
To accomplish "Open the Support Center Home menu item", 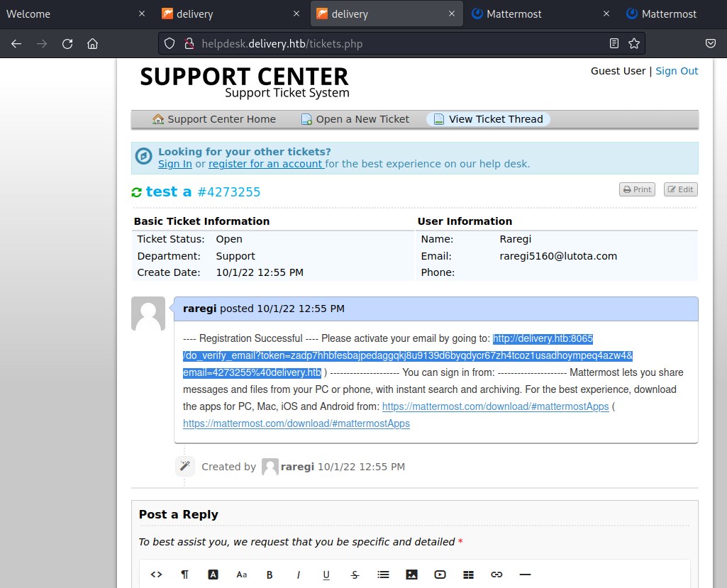I will point(214,119).
